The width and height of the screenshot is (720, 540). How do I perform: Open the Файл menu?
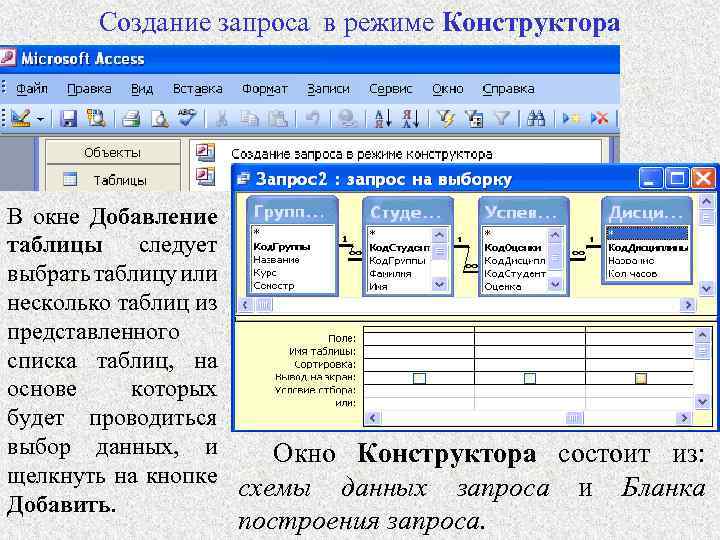click(x=32, y=88)
